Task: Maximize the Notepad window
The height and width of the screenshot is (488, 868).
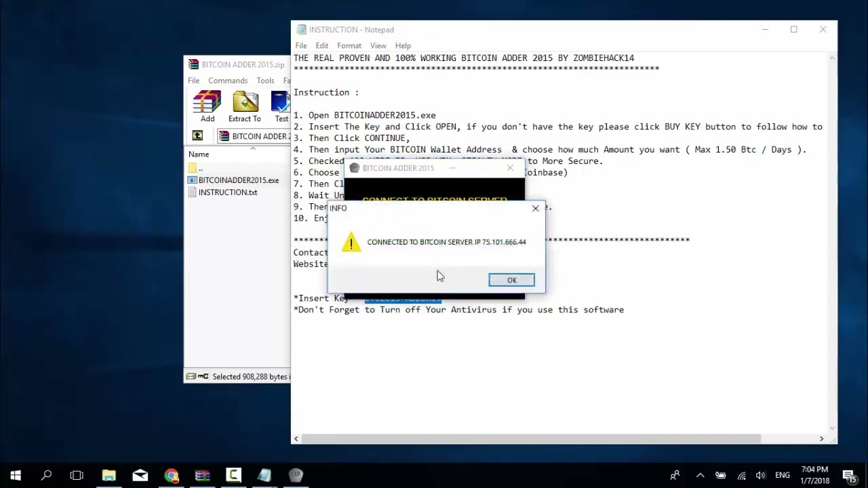Action: click(x=793, y=30)
